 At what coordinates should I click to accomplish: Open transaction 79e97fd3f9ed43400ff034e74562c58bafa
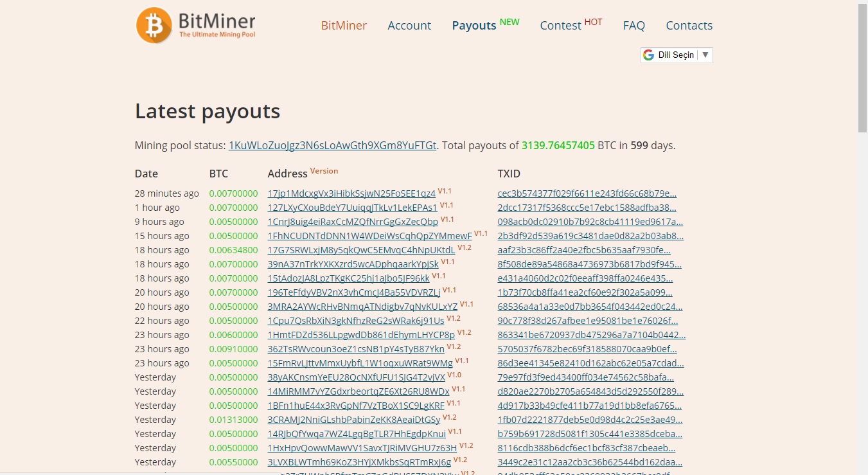tap(586, 377)
